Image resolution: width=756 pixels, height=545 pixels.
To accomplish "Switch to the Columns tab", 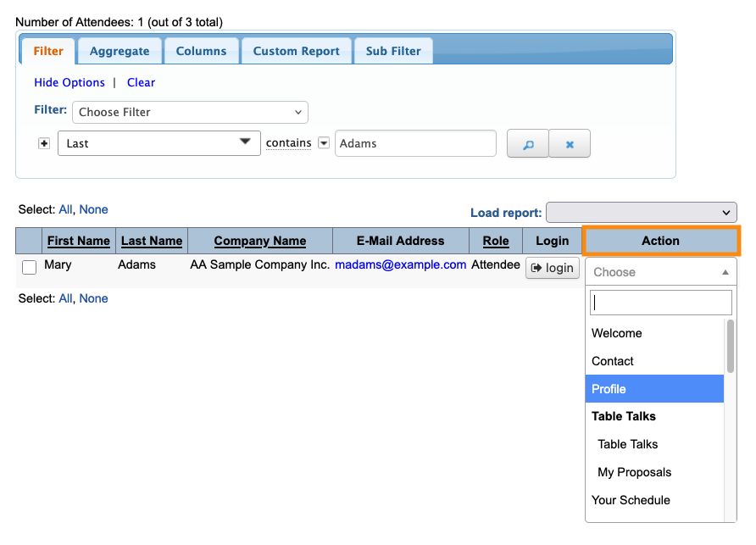I will coord(201,51).
